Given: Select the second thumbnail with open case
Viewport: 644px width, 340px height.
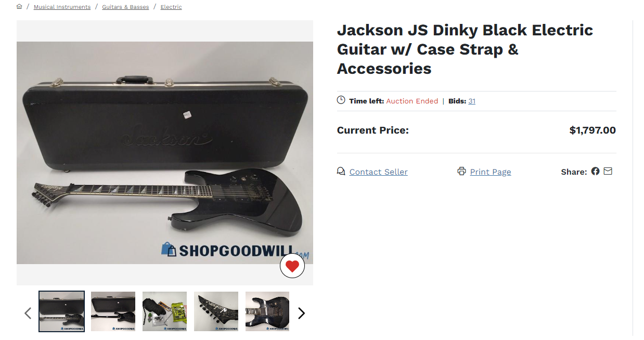Looking at the screenshot, I should click(x=113, y=311).
